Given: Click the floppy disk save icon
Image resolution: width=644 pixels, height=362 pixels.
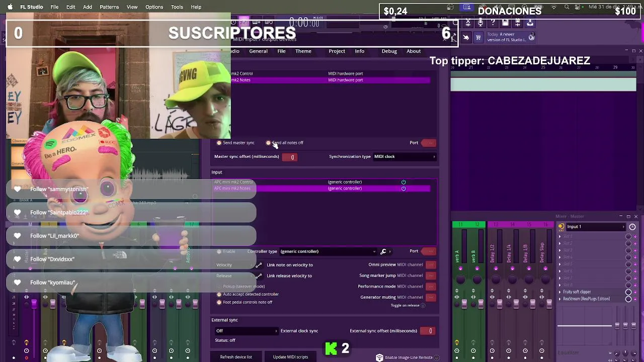Looking at the screenshot, I should tap(505, 23).
